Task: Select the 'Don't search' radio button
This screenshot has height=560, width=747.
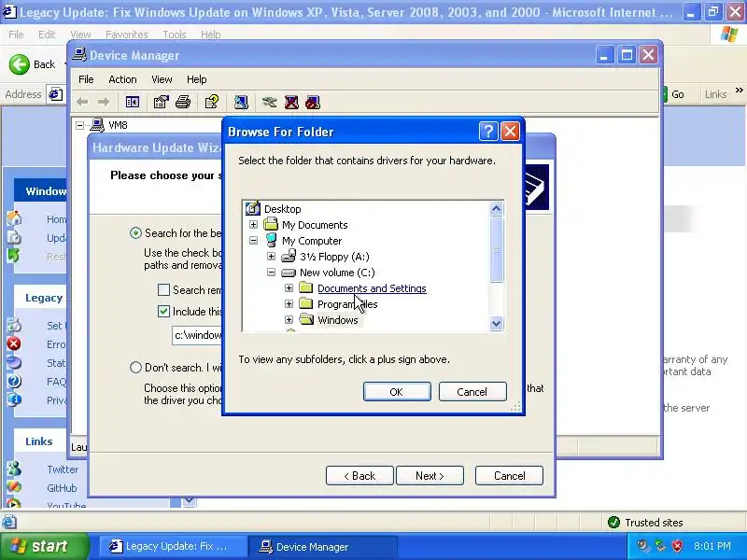Action: point(135,367)
